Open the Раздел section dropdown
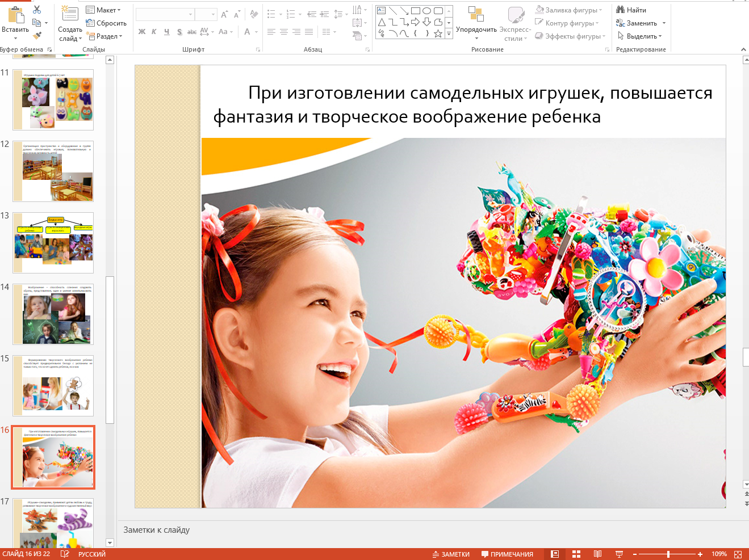749x560 pixels. click(x=105, y=36)
